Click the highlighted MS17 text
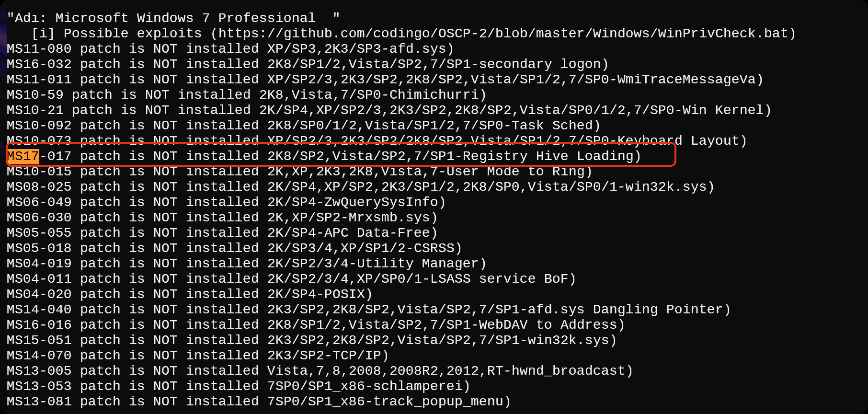868x414 pixels. pyautogui.click(x=23, y=156)
